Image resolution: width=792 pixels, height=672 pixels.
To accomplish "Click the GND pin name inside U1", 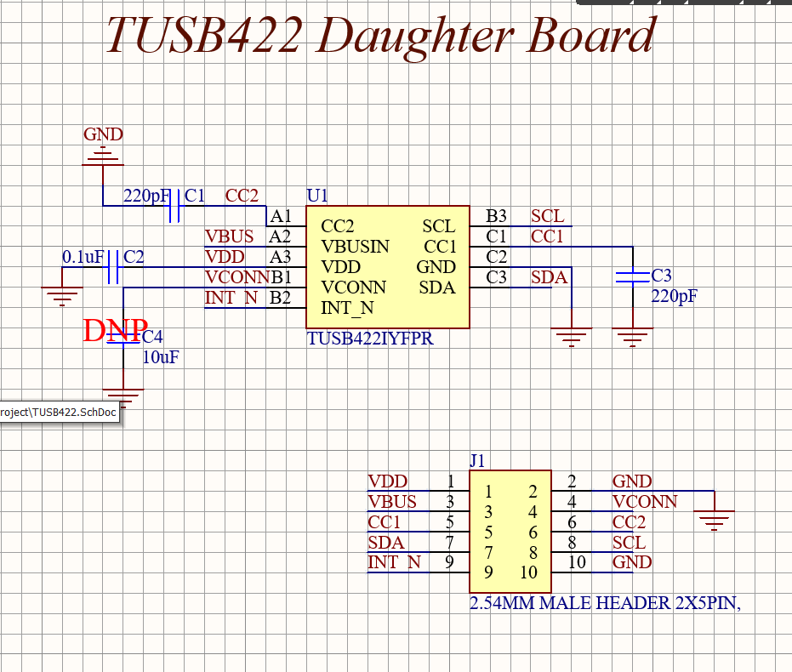I will point(436,267).
